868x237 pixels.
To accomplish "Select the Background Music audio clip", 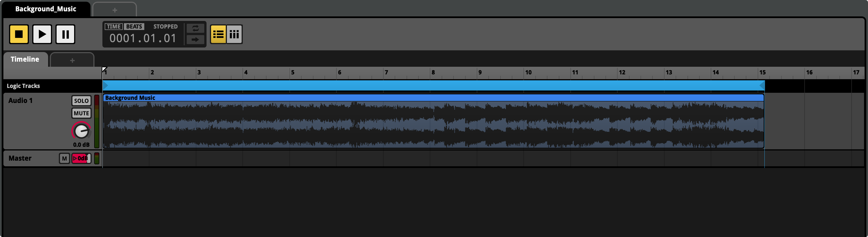I will [x=433, y=121].
